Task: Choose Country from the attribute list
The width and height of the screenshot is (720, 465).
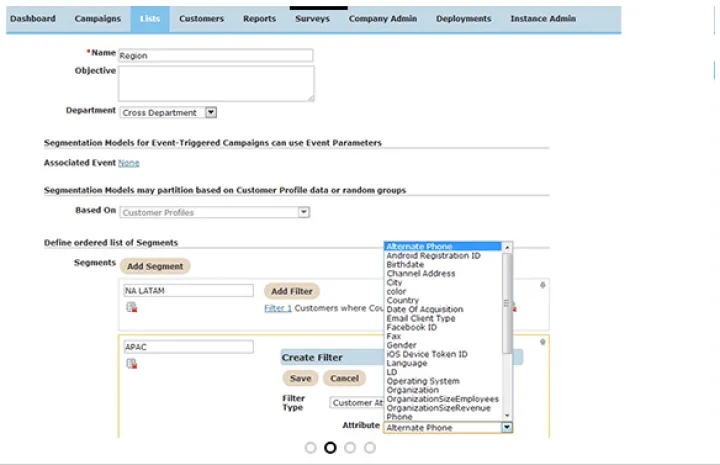Action: (x=403, y=300)
